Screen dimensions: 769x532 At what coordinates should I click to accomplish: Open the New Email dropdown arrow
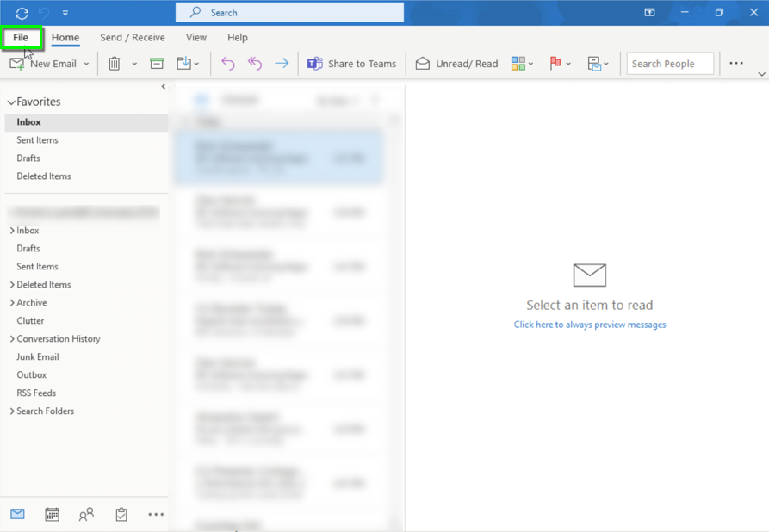click(86, 64)
